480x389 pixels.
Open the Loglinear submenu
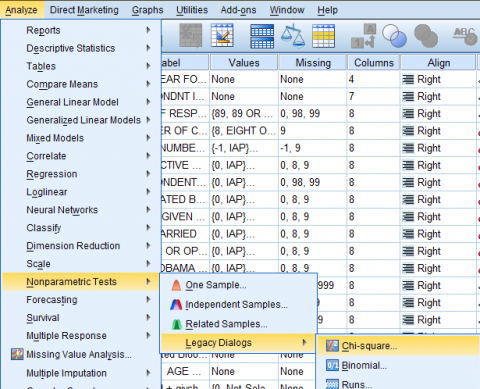tap(81, 192)
